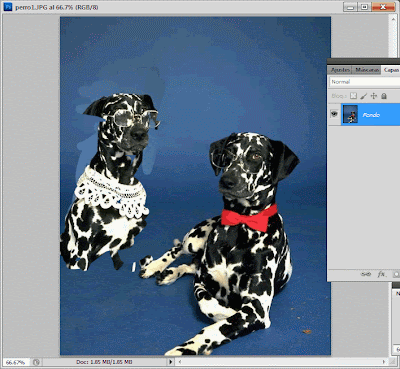Click the Photoshop icon in the document title bar

pyautogui.click(x=7, y=7)
